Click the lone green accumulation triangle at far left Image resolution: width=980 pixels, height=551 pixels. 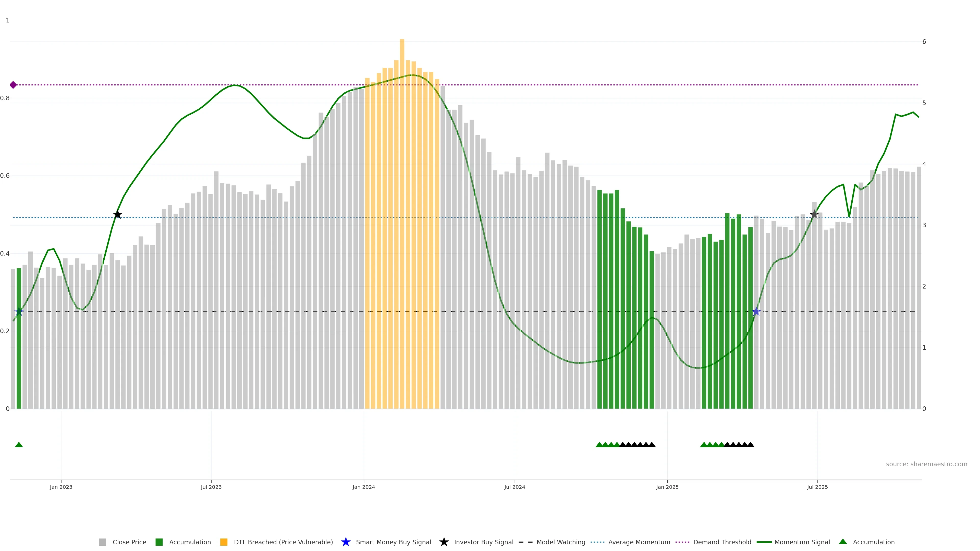pos(19,445)
